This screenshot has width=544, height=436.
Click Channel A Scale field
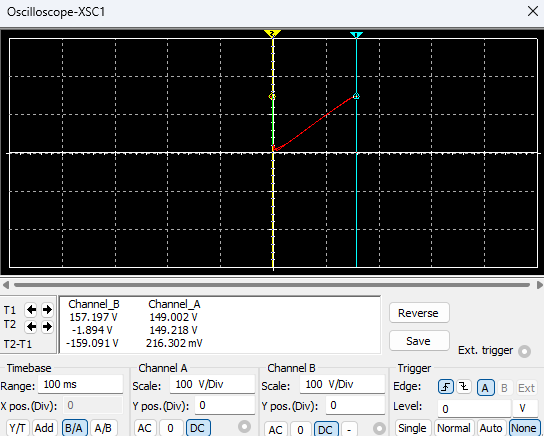[212, 384]
